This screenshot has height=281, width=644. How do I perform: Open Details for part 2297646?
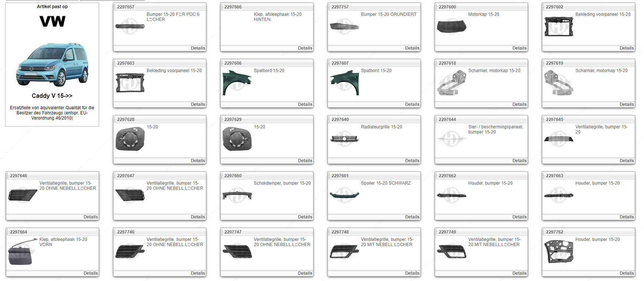[91, 217]
